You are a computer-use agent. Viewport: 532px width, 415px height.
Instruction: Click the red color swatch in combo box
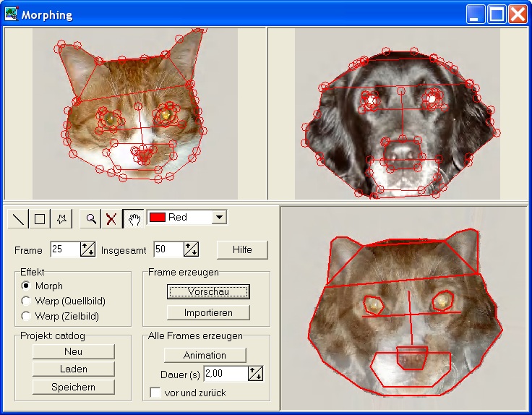tap(157, 217)
